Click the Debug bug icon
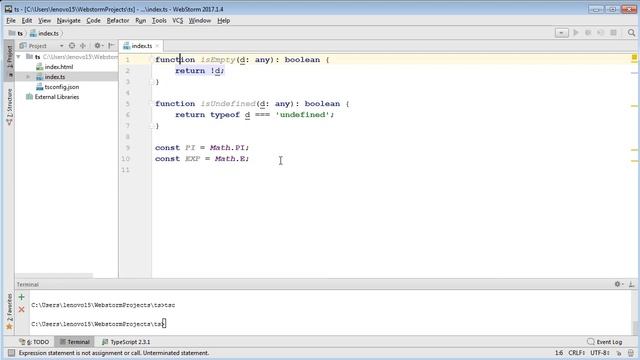640x360 pixels. tap(588, 33)
